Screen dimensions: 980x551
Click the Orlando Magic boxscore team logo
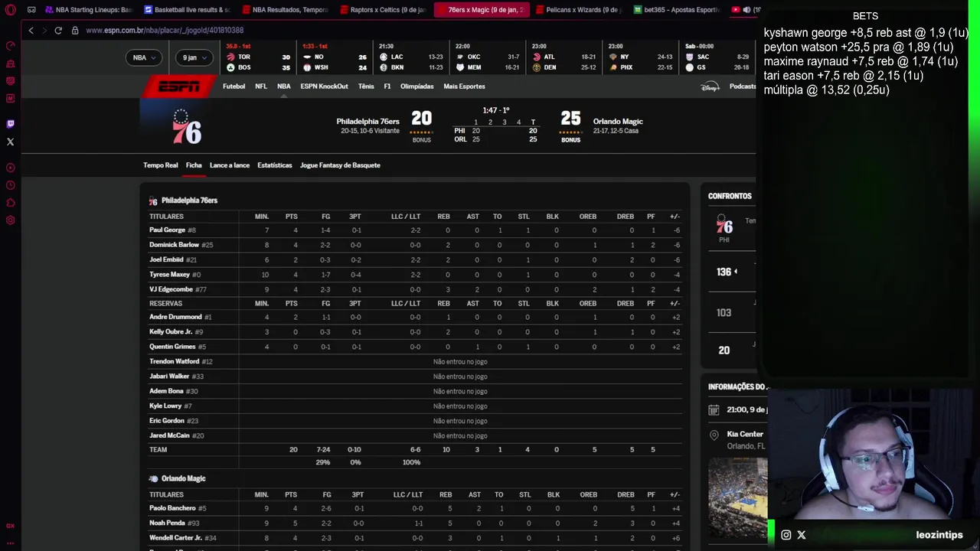point(153,478)
